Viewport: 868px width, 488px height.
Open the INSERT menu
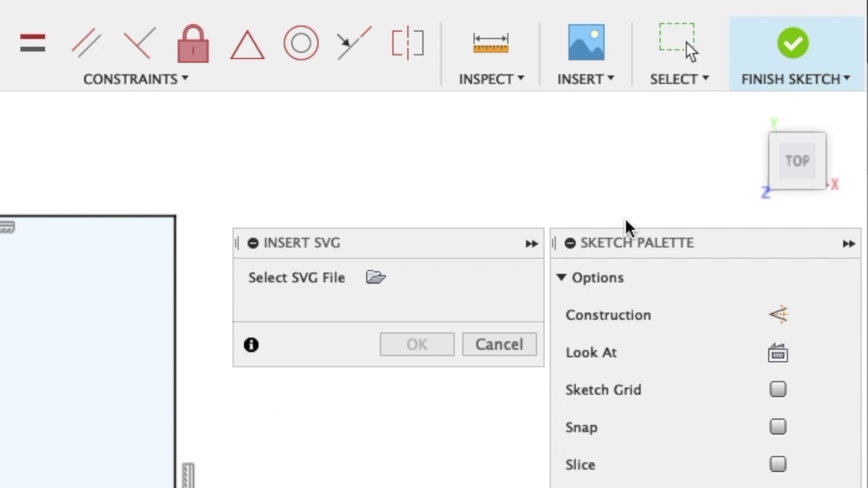point(585,79)
